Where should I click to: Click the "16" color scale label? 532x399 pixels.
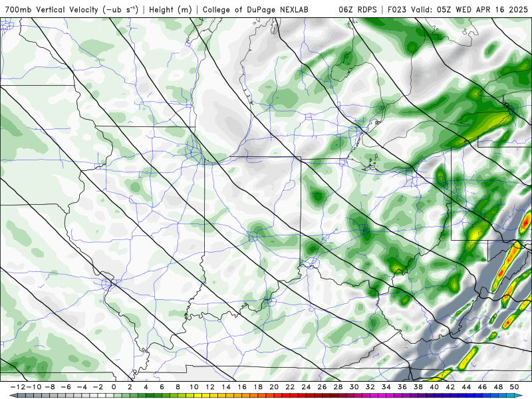(242, 387)
